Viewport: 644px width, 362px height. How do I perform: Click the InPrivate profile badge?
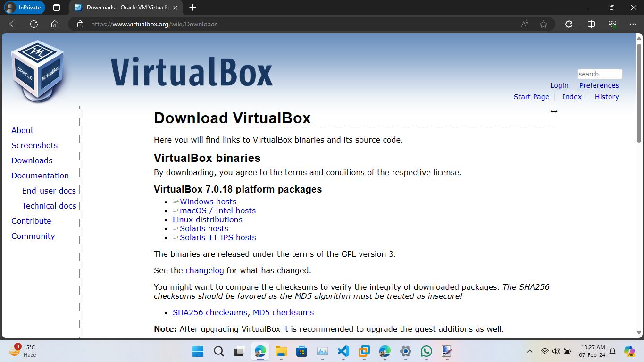point(25,8)
